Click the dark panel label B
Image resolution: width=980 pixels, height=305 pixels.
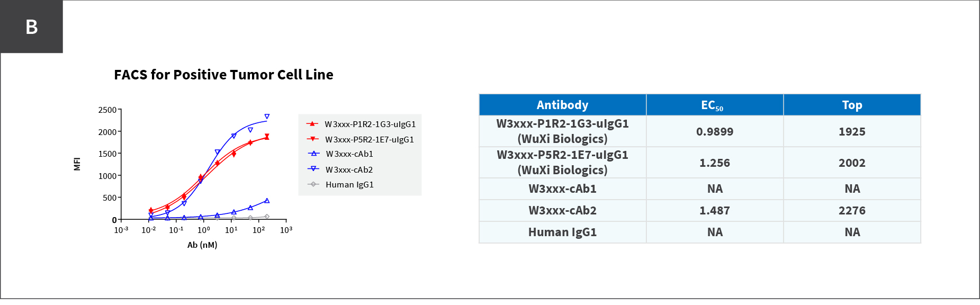(x=32, y=27)
